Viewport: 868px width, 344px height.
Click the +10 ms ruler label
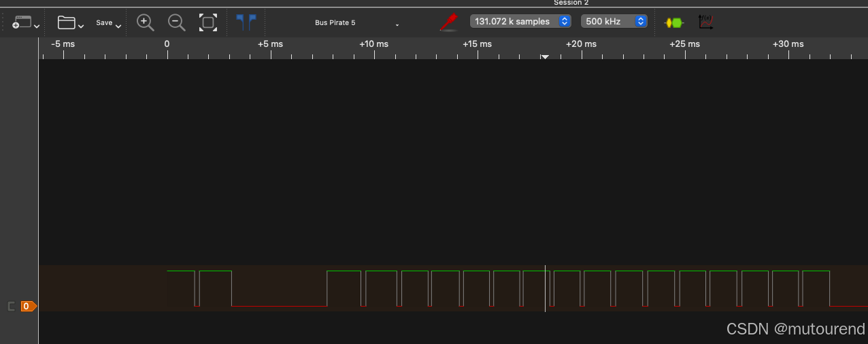coord(374,44)
